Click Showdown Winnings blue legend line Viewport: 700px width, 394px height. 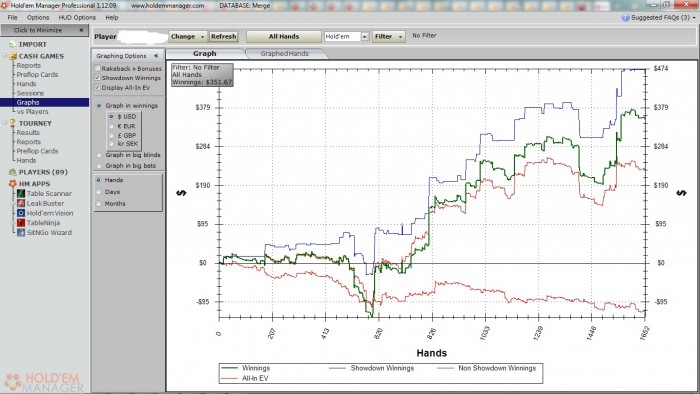point(338,368)
